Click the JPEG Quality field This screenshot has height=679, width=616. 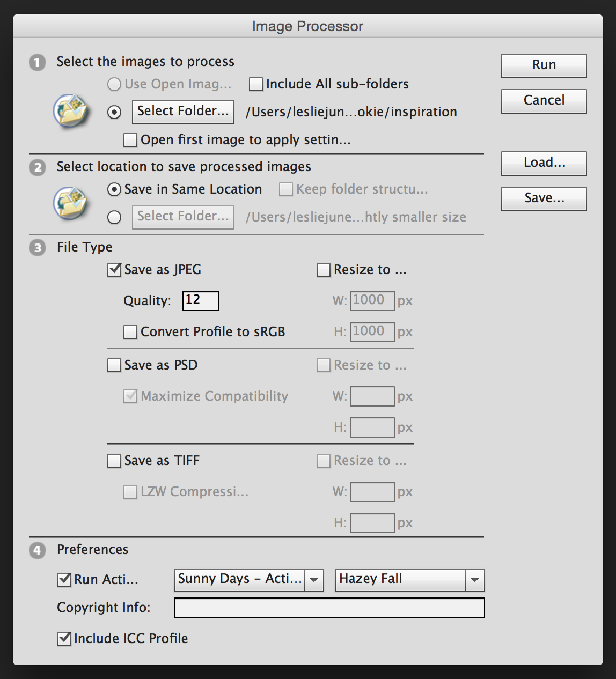[x=200, y=300]
